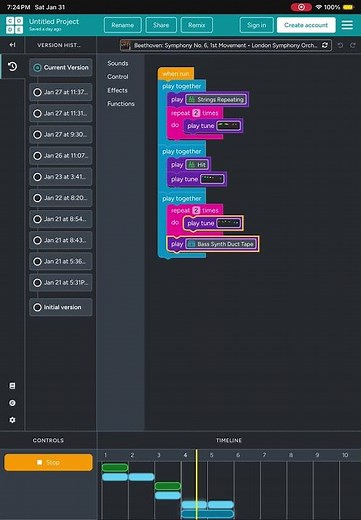Click the Share button
This screenshot has width=361, height=520.
[161, 25]
